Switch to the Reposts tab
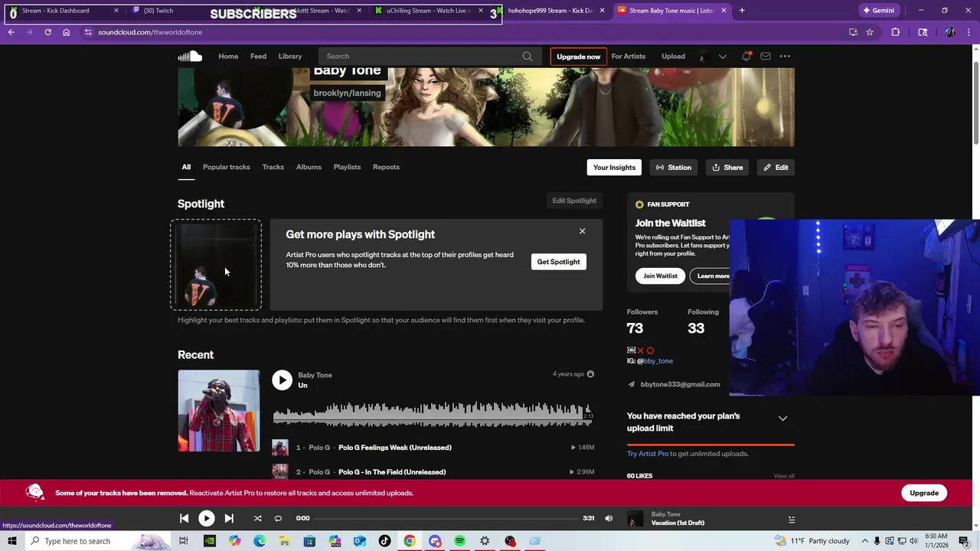Screen dimensions: 980x551 tap(386, 167)
